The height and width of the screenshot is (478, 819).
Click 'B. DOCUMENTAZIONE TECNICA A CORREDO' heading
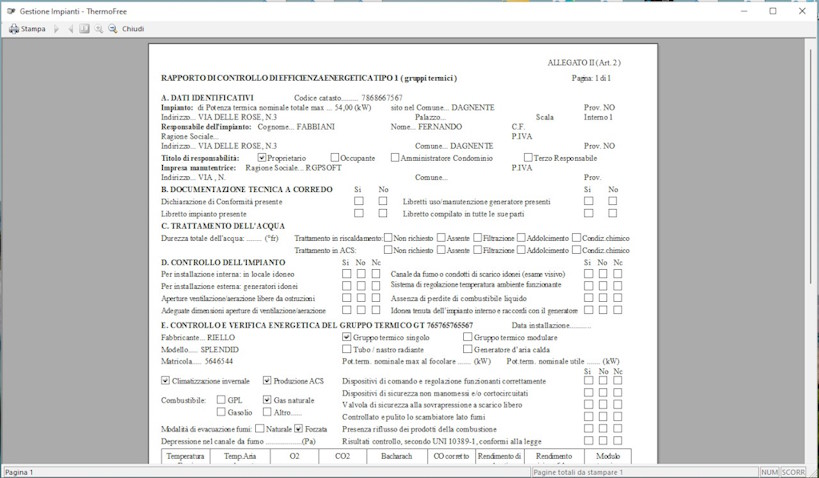coord(247,189)
